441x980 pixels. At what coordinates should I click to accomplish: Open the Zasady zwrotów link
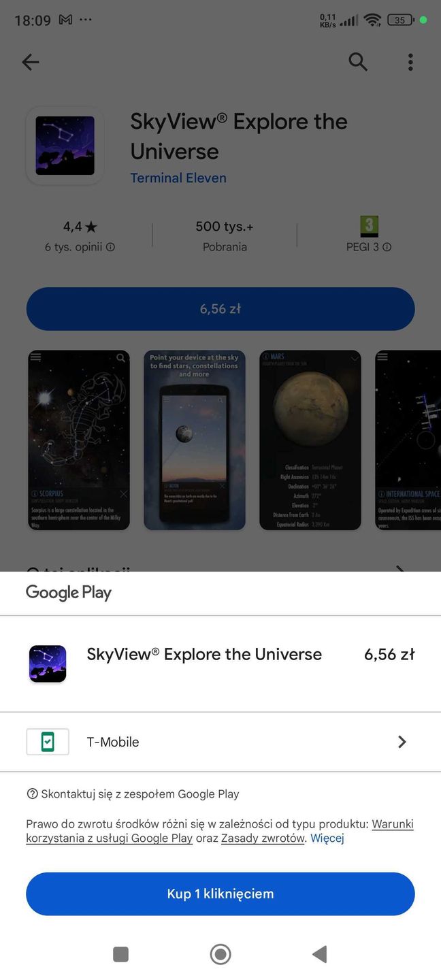tap(263, 838)
